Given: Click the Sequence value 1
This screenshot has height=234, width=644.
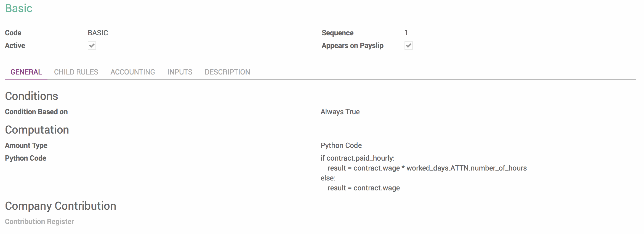Looking at the screenshot, I should tap(406, 33).
